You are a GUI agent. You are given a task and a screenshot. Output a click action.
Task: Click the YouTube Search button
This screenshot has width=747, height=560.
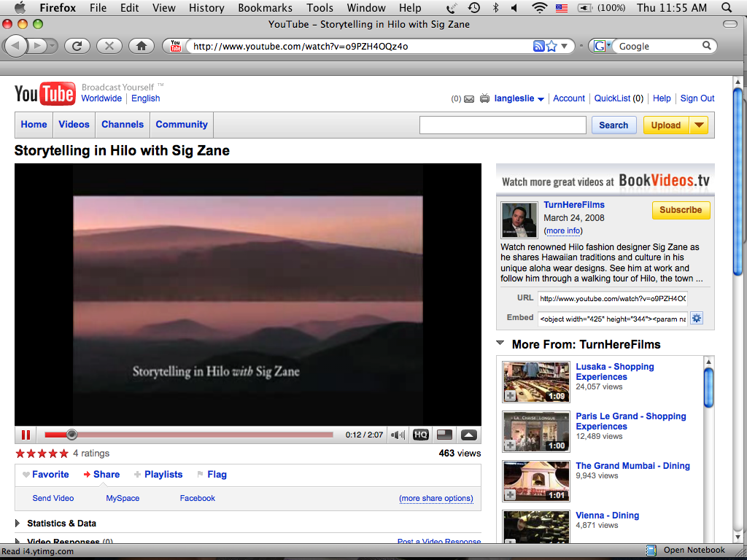pos(614,125)
